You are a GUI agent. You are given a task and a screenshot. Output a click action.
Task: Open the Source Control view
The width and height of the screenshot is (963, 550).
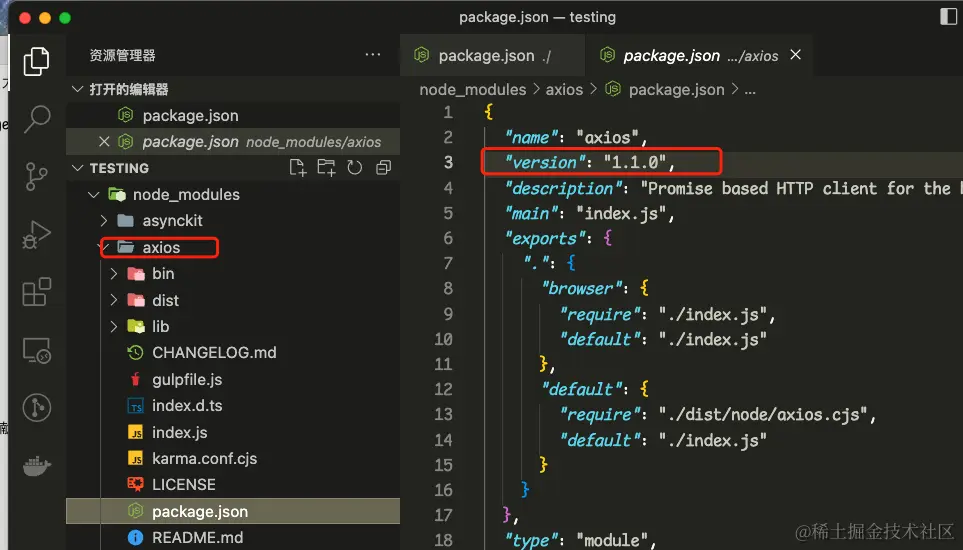(36, 176)
